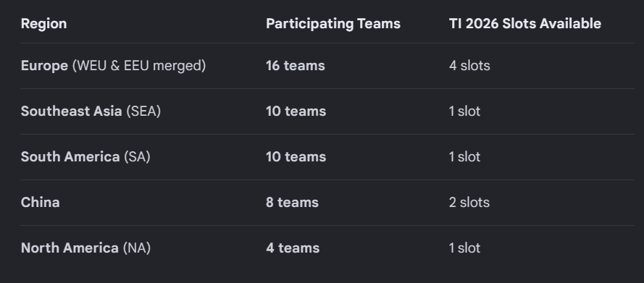Click the Region column header
644x283 pixels.
coord(44,24)
